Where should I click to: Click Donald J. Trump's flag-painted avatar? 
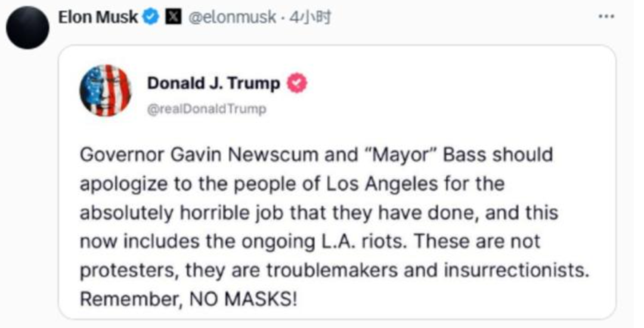pos(106,91)
